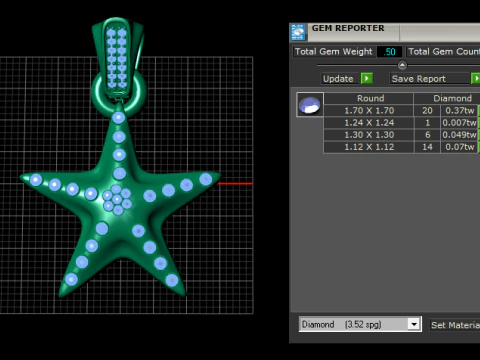Click the quantity 14 cell
This screenshot has width=480, height=360.
click(427, 147)
